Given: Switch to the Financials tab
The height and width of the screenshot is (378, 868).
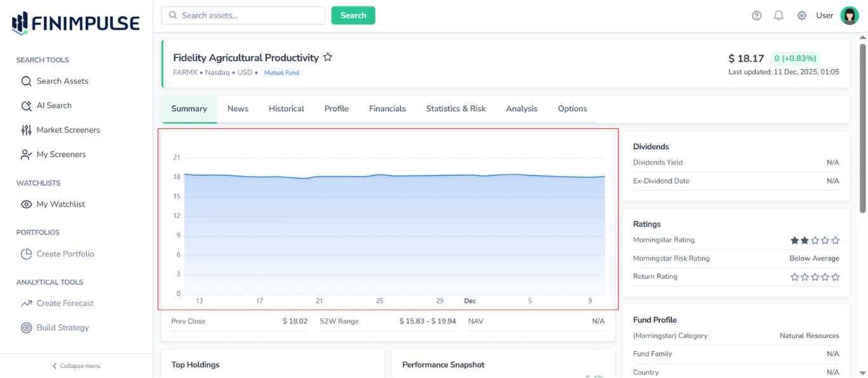Looking at the screenshot, I should tap(387, 109).
